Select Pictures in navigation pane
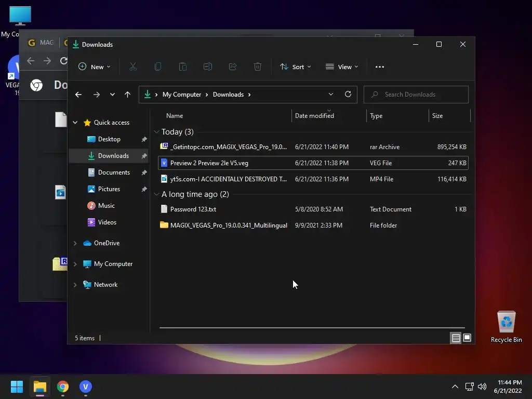 coord(109,189)
